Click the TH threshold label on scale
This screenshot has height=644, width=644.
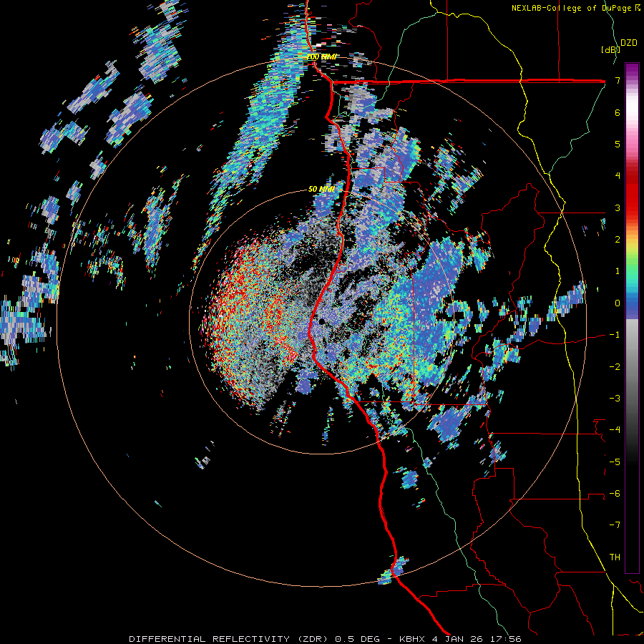(615, 557)
